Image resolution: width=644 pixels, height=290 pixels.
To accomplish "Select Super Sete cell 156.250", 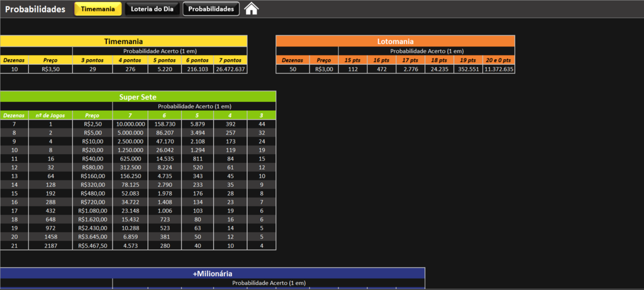I will point(130,176).
